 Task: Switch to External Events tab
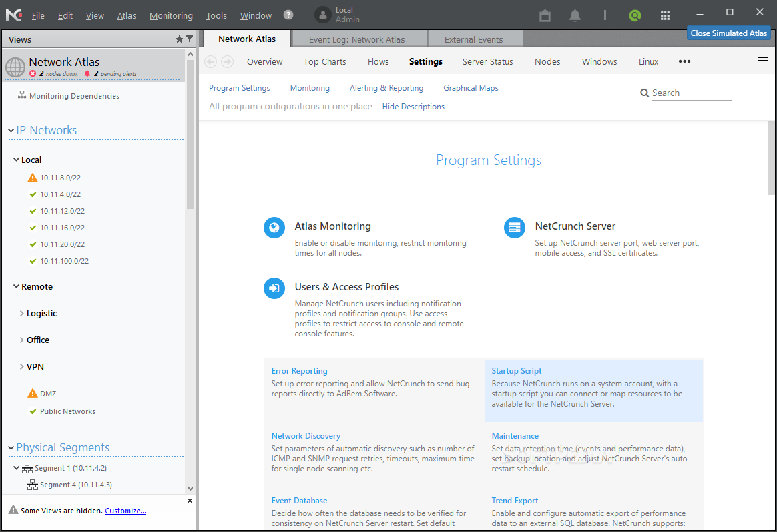(x=474, y=39)
